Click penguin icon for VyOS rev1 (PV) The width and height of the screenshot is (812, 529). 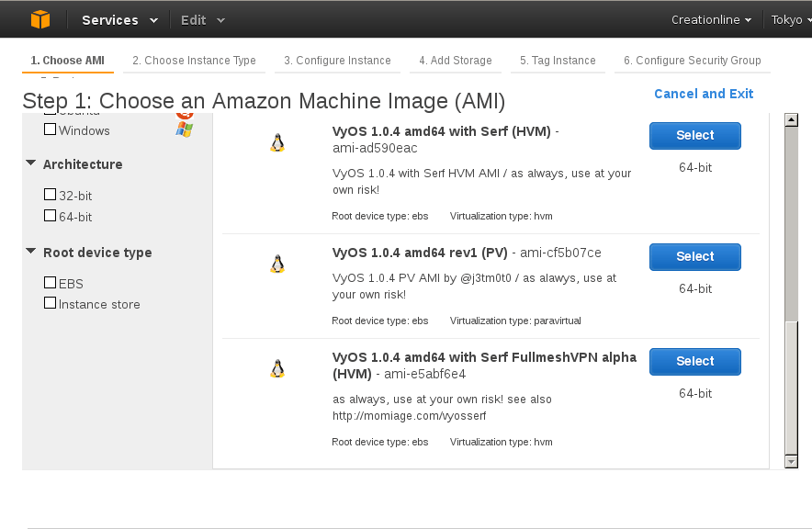(277, 264)
